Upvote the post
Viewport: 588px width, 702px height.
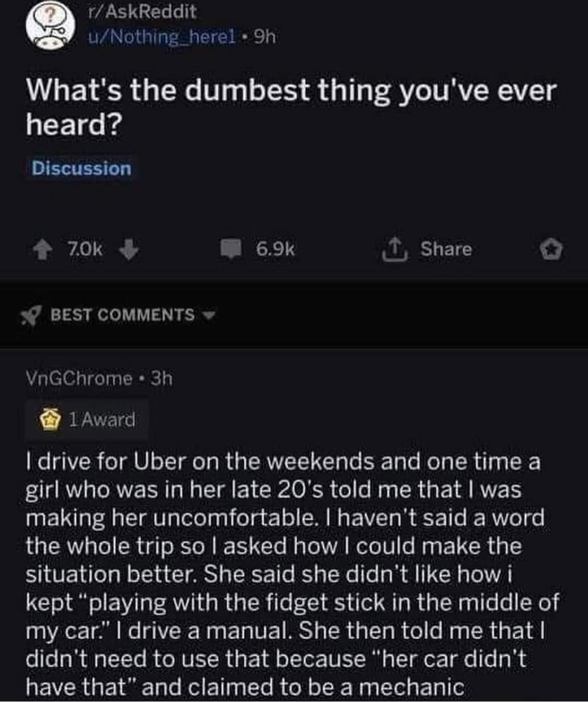tap(42, 250)
